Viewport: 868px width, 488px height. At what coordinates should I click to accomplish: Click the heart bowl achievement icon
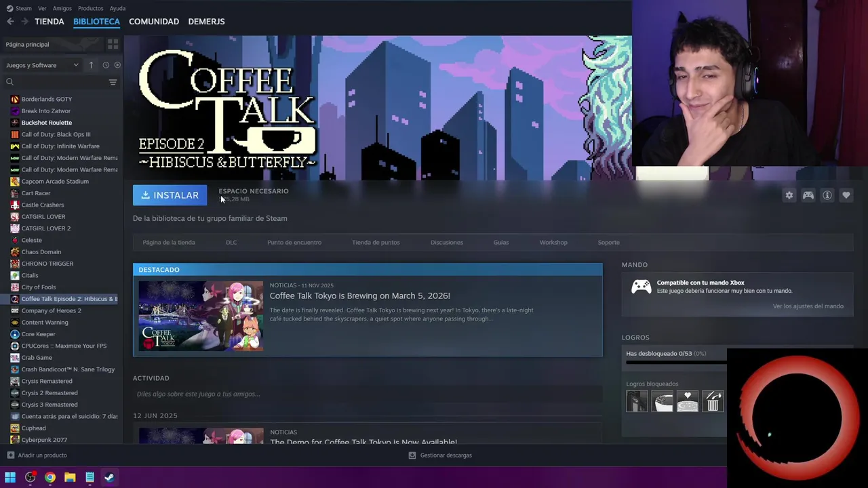point(688,401)
